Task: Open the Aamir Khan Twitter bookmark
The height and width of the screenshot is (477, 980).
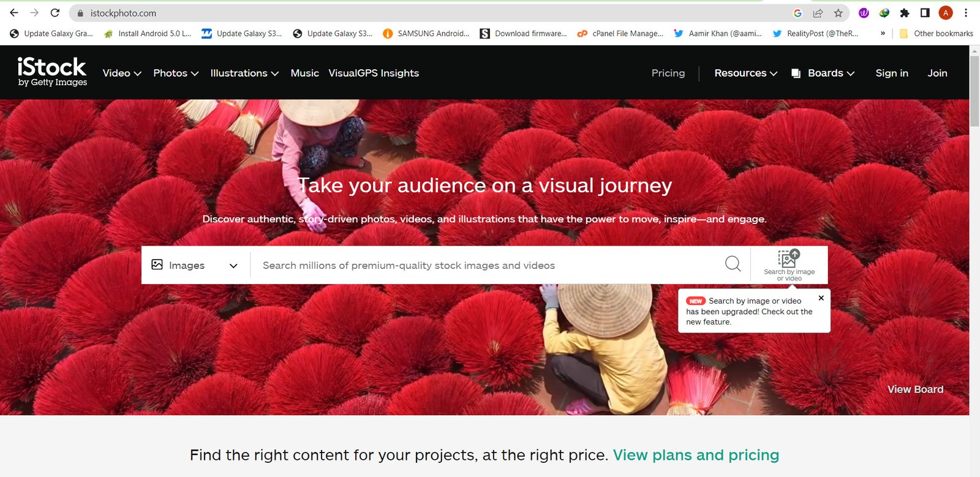Action: [x=718, y=34]
